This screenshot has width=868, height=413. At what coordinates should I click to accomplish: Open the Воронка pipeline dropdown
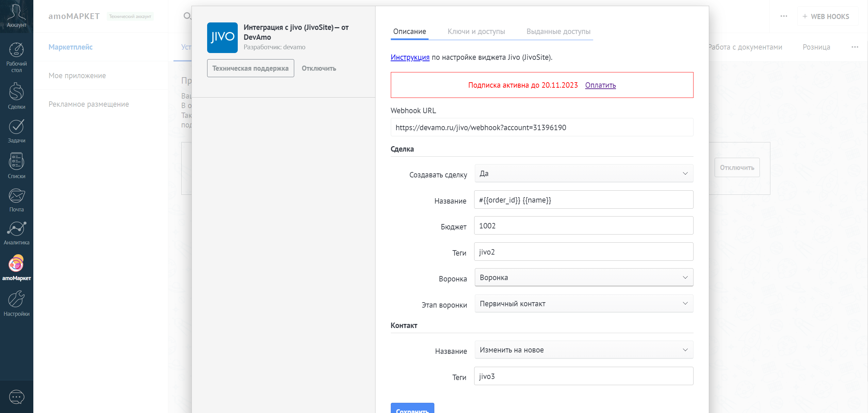[584, 277]
